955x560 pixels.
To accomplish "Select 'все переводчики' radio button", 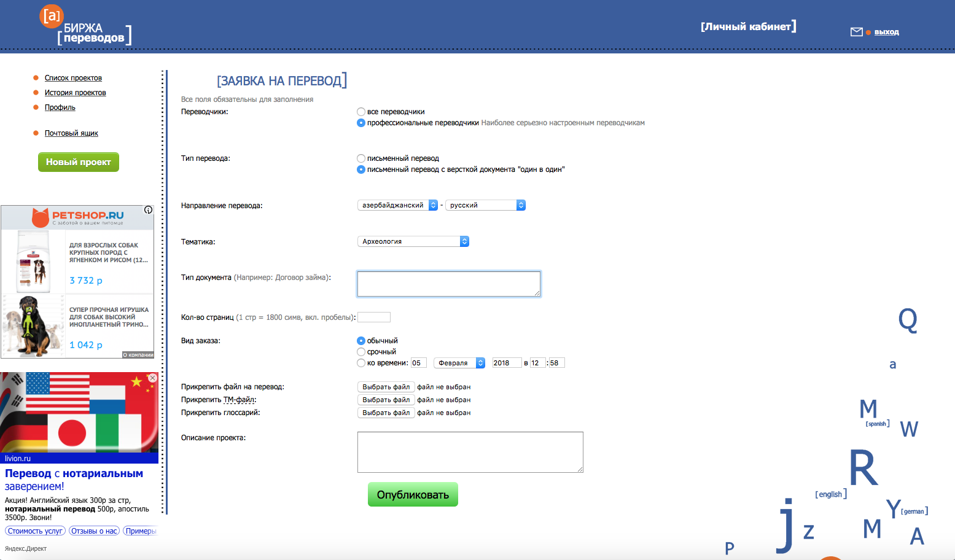I will [361, 112].
